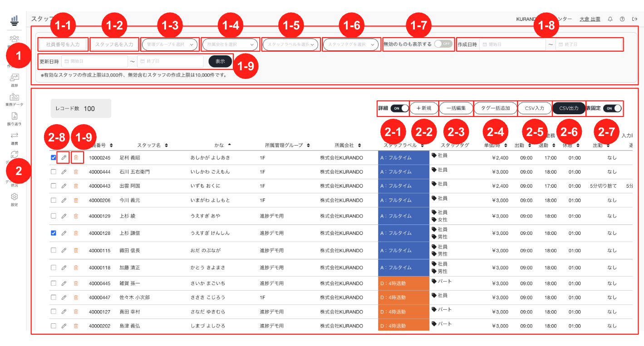This screenshot has height=346, width=644.
Task: Open 業務データ in the sidebar
Action: pyautogui.click(x=14, y=100)
